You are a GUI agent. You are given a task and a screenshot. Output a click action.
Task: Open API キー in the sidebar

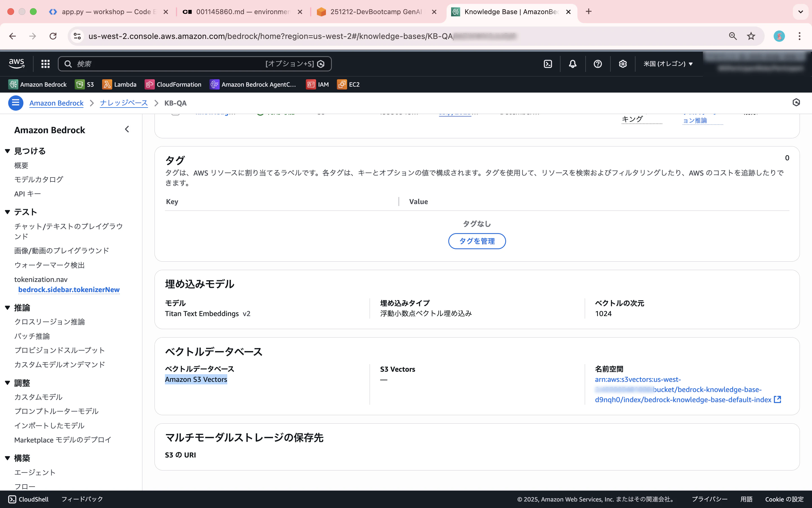(x=28, y=194)
